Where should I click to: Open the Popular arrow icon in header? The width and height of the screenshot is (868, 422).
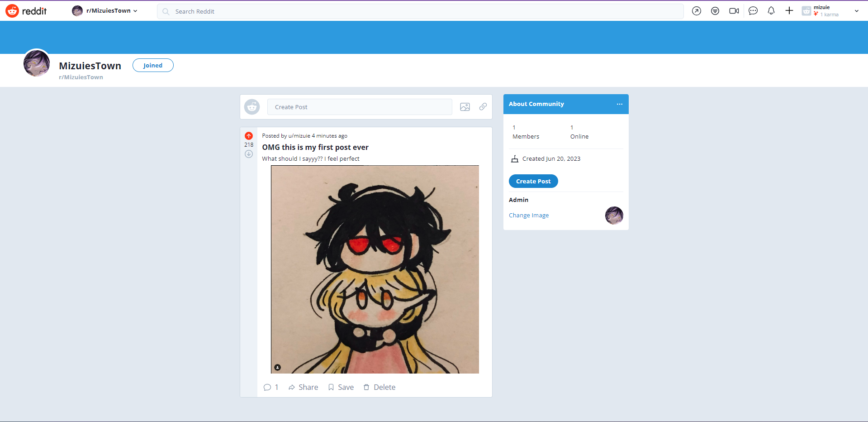(697, 11)
